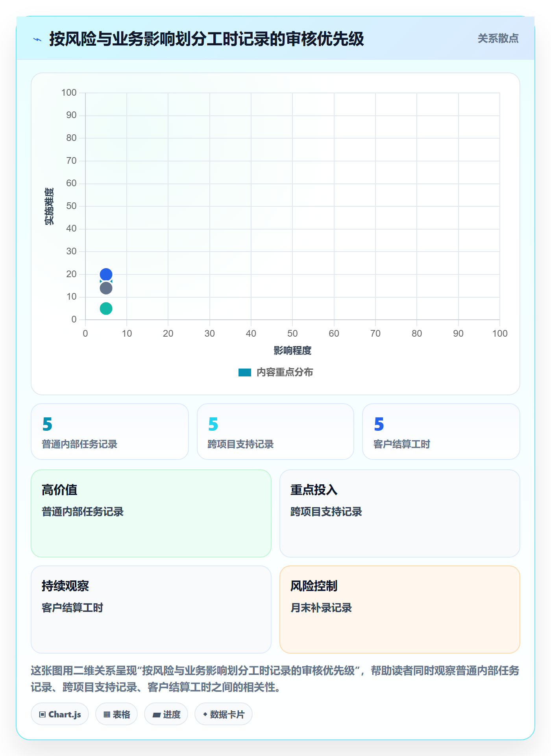This screenshot has height=756, width=551.
Task: Open the 客户结算工时 stat card showing 5
Action: (x=441, y=432)
